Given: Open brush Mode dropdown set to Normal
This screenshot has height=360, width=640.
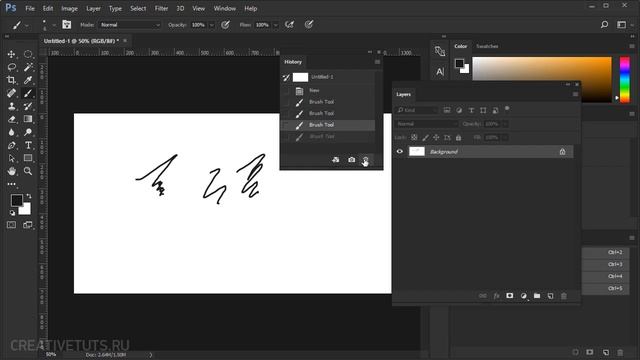Looking at the screenshot, I should (130, 25).
